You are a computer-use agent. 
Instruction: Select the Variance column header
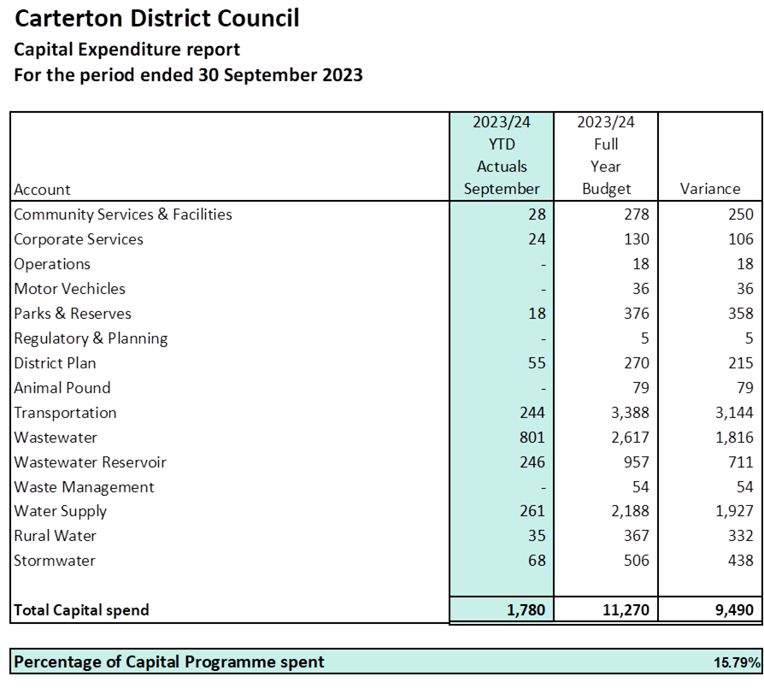pos(710,189)
